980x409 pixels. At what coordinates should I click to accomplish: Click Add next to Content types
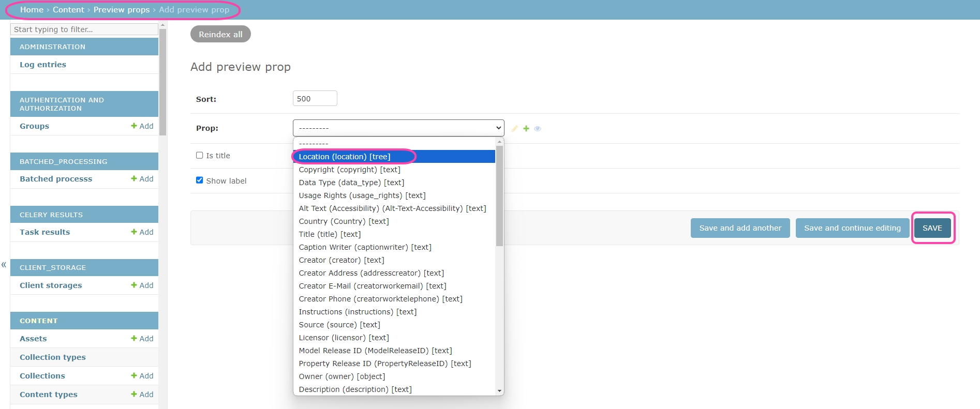pyautogui.click(x=142, y=395)
